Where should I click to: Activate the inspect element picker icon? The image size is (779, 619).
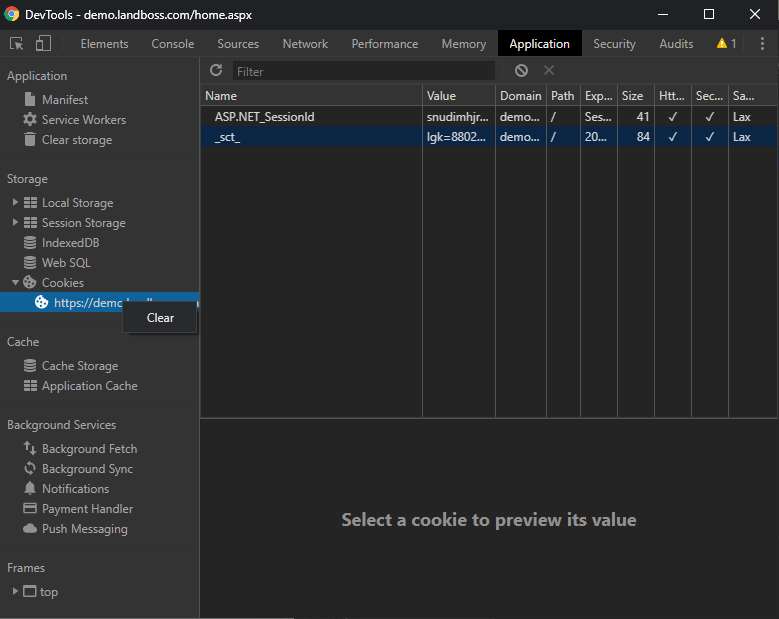coord(16,44)
